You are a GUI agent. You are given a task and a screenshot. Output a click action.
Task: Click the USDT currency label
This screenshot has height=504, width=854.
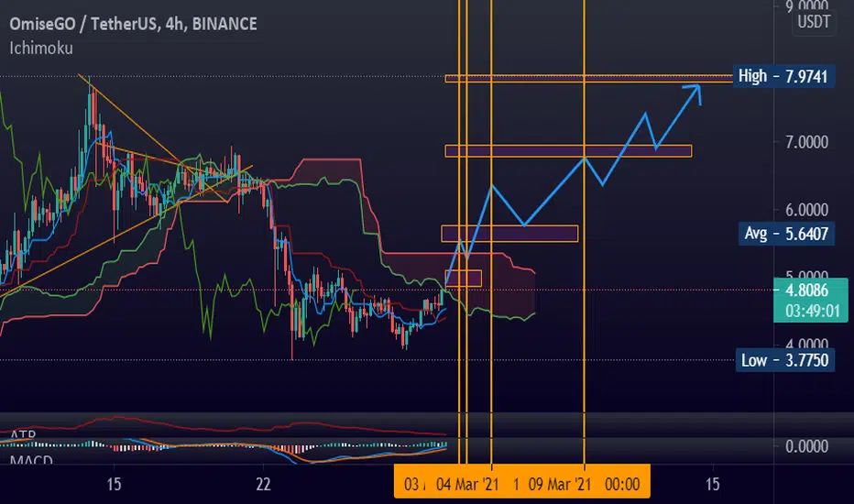tap(814, 22)
